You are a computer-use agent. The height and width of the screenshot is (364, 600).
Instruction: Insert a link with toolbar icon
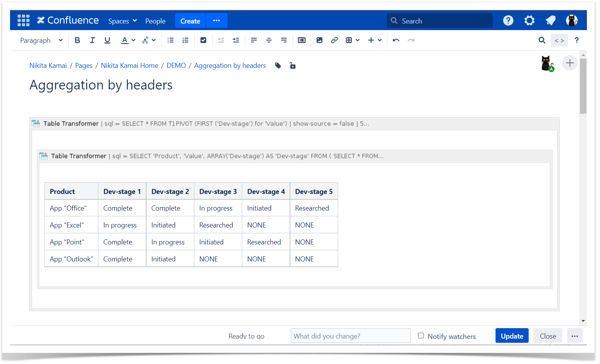334,40
